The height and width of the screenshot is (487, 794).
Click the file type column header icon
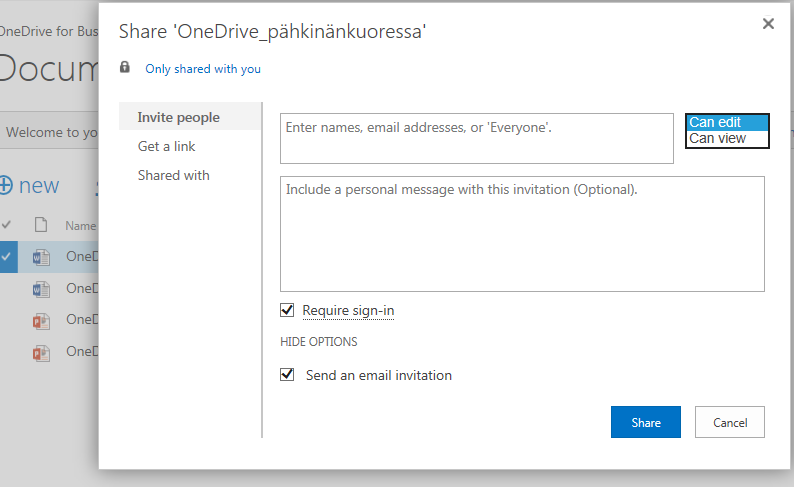coord(41,224)
